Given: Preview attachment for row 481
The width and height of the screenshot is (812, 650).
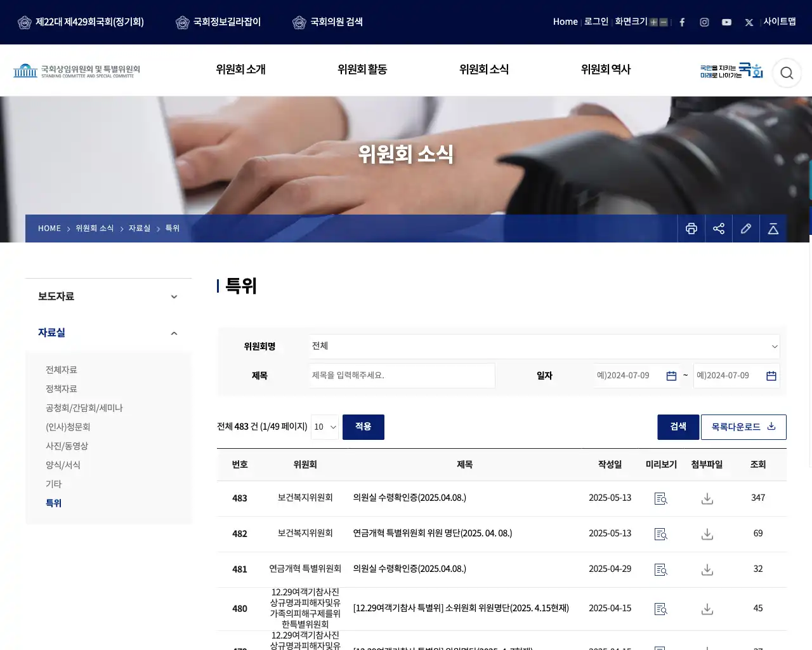Looking at the screenshot, I should point(661,569).
